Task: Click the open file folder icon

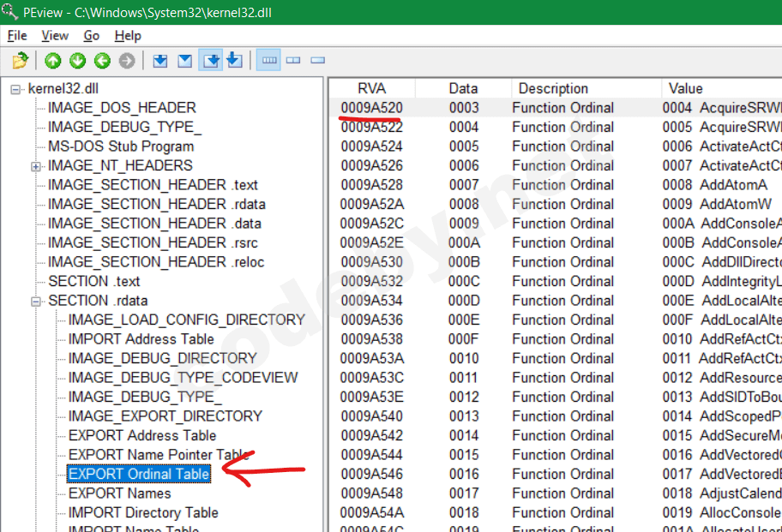Action: (x=21, y=61)
